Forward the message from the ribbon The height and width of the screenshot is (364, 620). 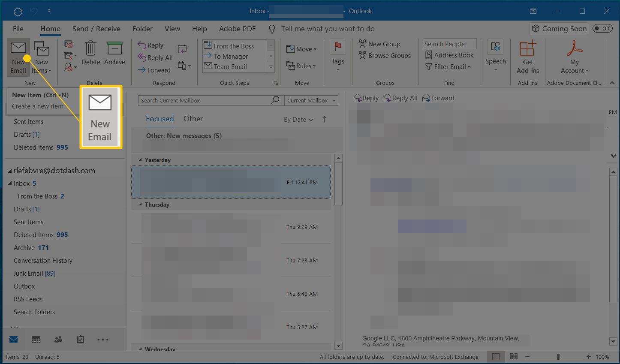click(154, 70)
